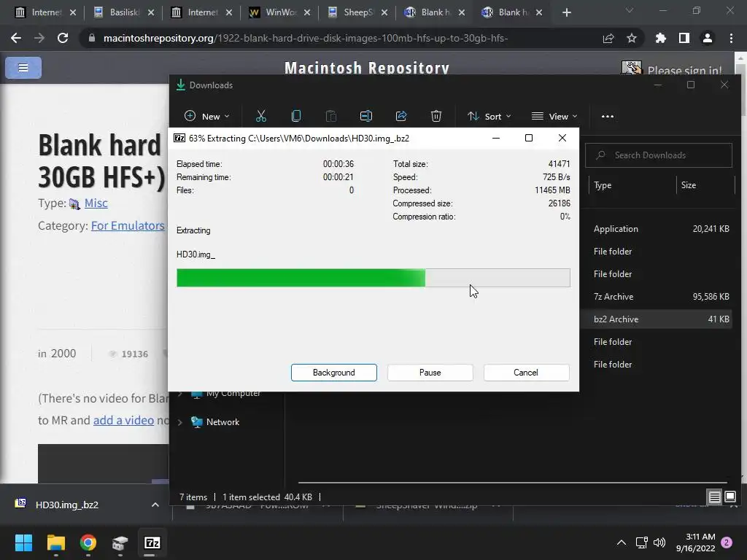This screenshot has width=747, height=560.
Task: Select Network in the navigation pane
Action: (222, 422)
